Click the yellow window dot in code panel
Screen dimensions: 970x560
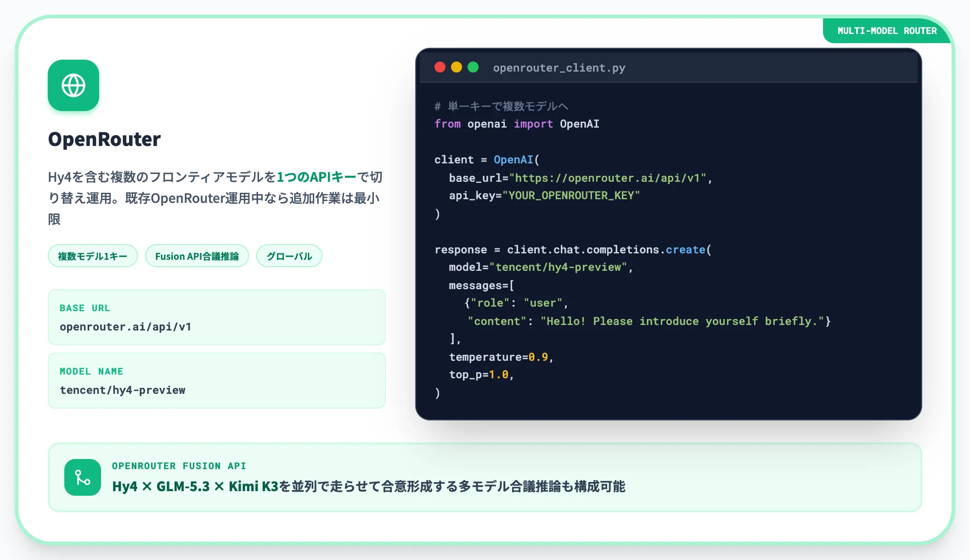457,67
